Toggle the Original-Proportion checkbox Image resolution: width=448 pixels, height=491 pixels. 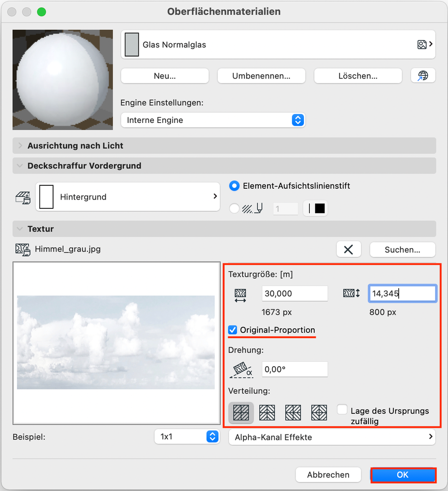coord(233,330)
